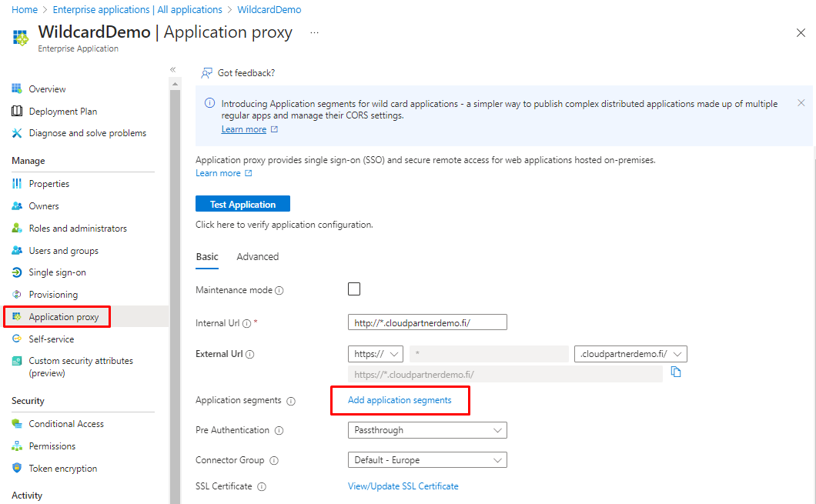The height and width of the screenshot is (504, 816).
Task: Click the Got feedback icon
Action: [x=206, y=73]
